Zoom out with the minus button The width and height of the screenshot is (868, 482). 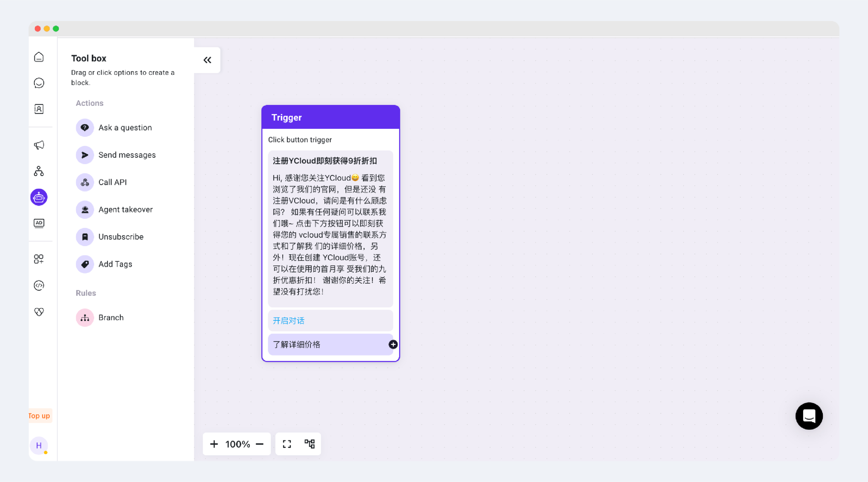pos(260,444)
